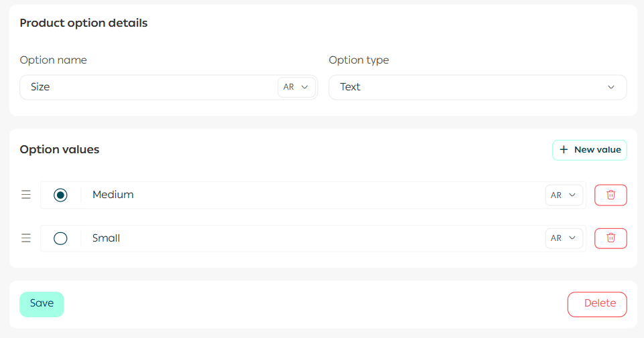Grab the drag handle for Small row
The image size is (644, 338).
(26, 238)
